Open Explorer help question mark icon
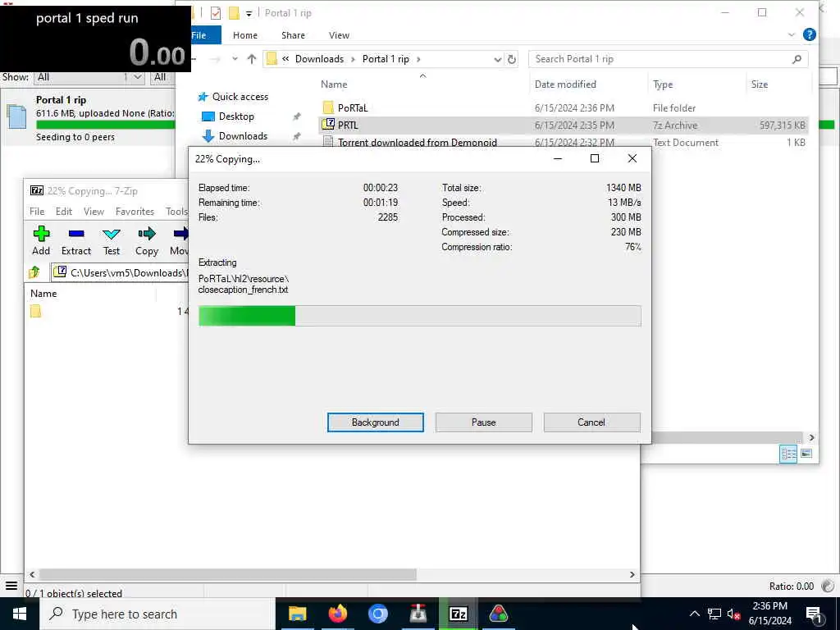The width and height of the screenshot is (840, 630). 810,34
